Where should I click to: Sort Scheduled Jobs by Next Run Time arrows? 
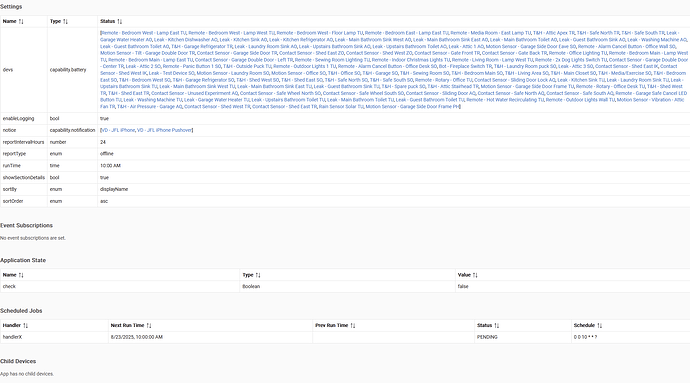[x=149, y=326]
